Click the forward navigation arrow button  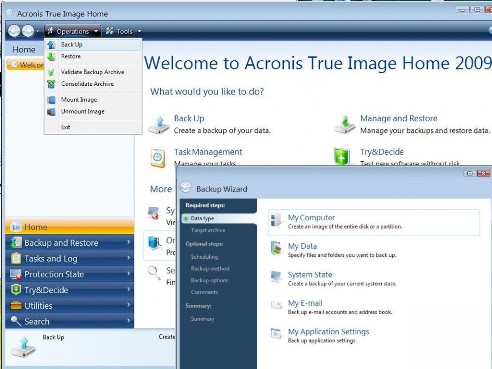tap(28, 31)
